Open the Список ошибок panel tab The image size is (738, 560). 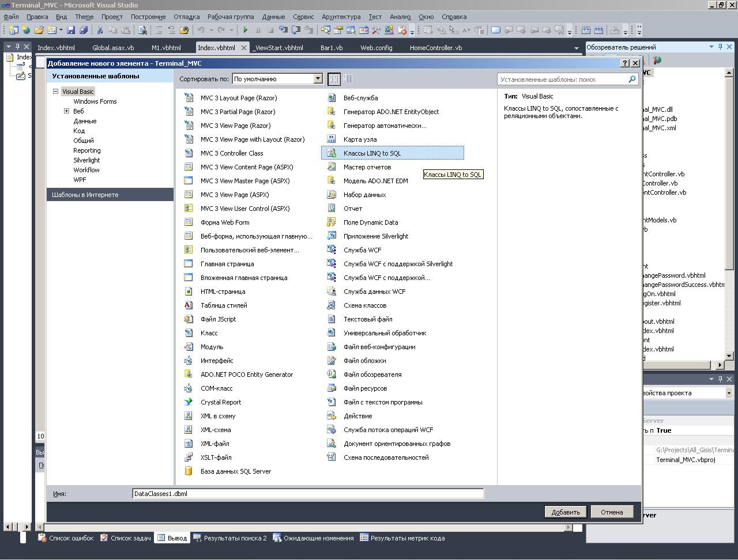point(66,538)
